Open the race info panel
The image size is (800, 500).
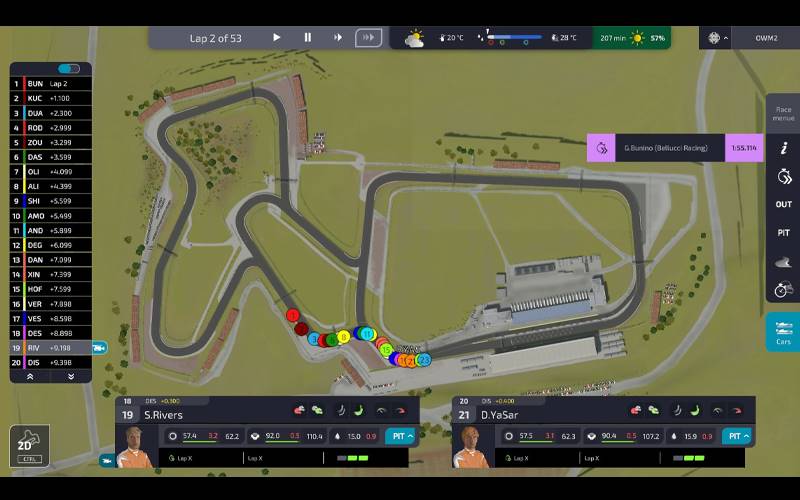[783, 148]
